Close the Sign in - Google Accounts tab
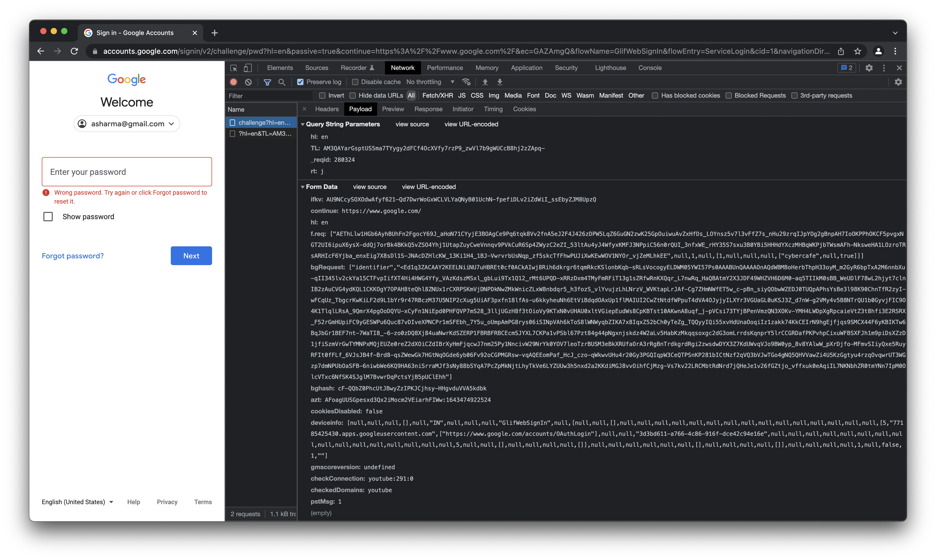 point(195,33)
